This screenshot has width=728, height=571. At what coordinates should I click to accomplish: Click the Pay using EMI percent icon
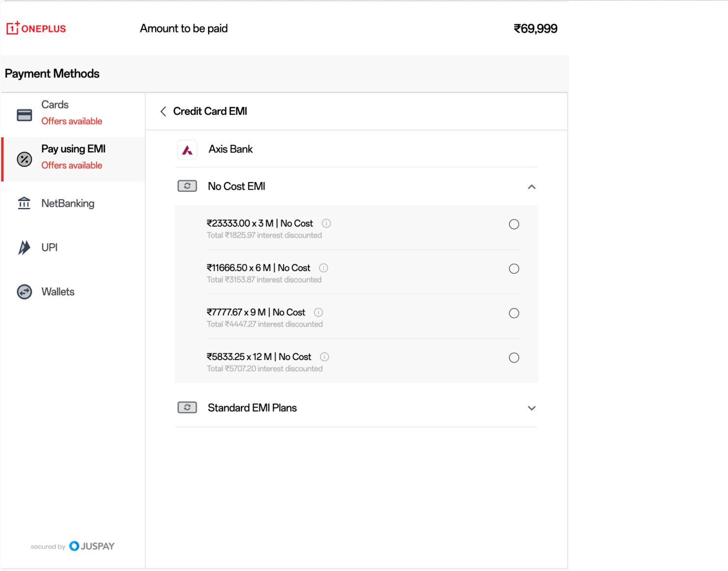coord(25,159)
